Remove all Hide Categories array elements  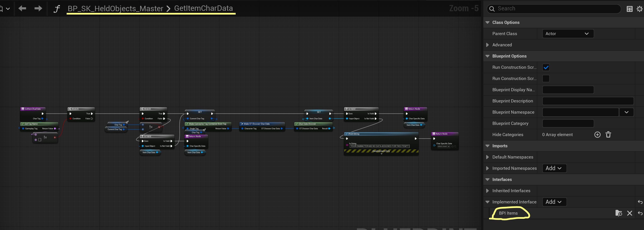click(x=608, y=135)
